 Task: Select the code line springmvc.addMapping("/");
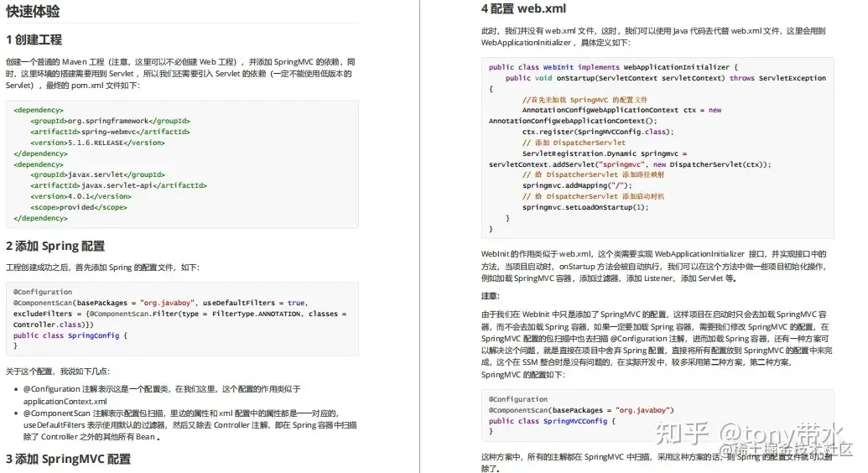click(577, 185)
